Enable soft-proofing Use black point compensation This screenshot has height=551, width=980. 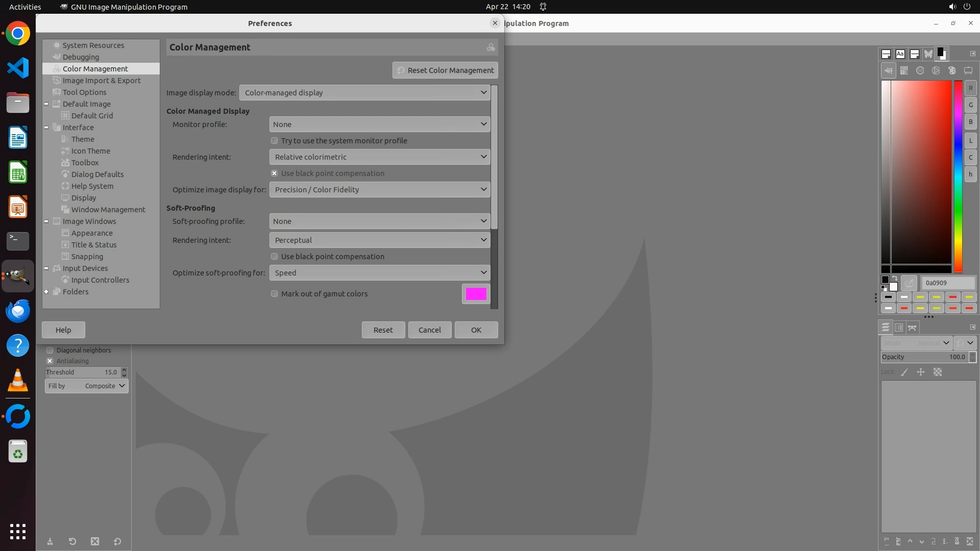point(275,257)
